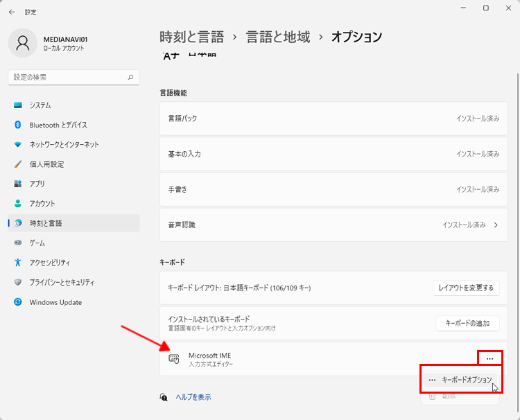Click 言語と地域 in the breadcrumb
This screenshot has width=520, height=420.
pos(278,37)
